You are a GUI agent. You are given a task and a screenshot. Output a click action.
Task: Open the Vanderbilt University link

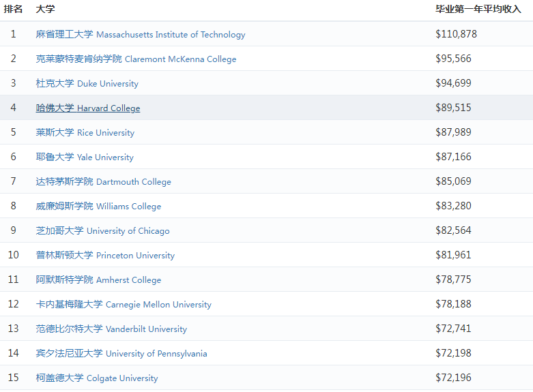point(111,329)
